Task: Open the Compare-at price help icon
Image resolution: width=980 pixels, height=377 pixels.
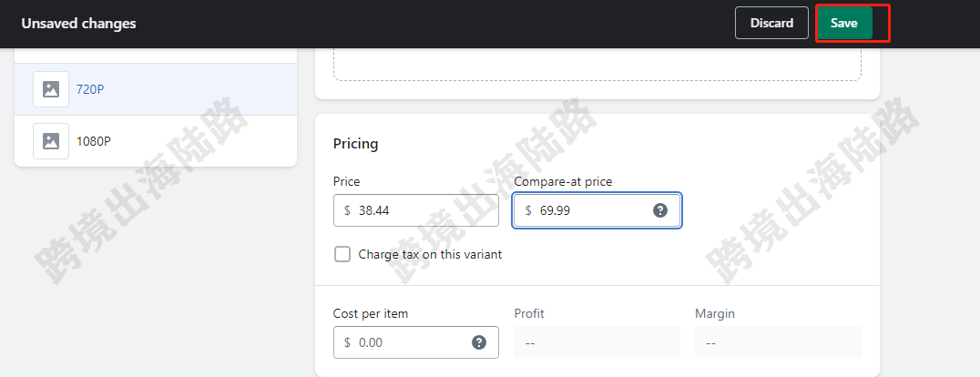Action: coord(660,210)
